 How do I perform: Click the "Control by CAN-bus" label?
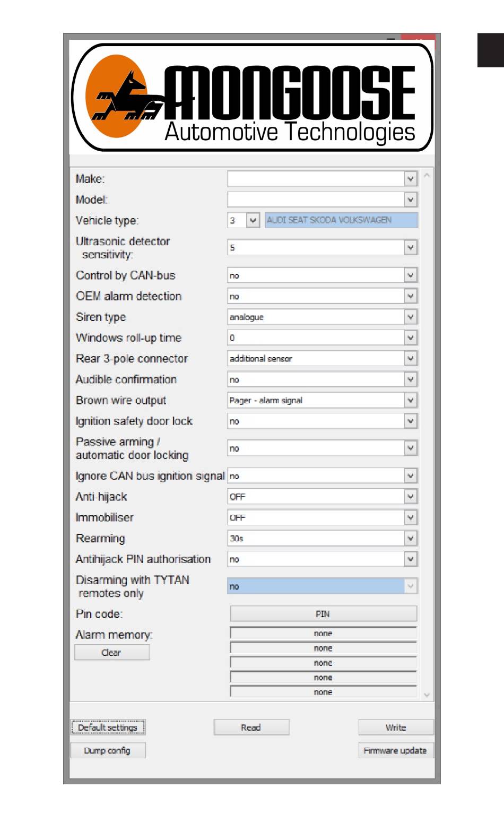point(126,275)
